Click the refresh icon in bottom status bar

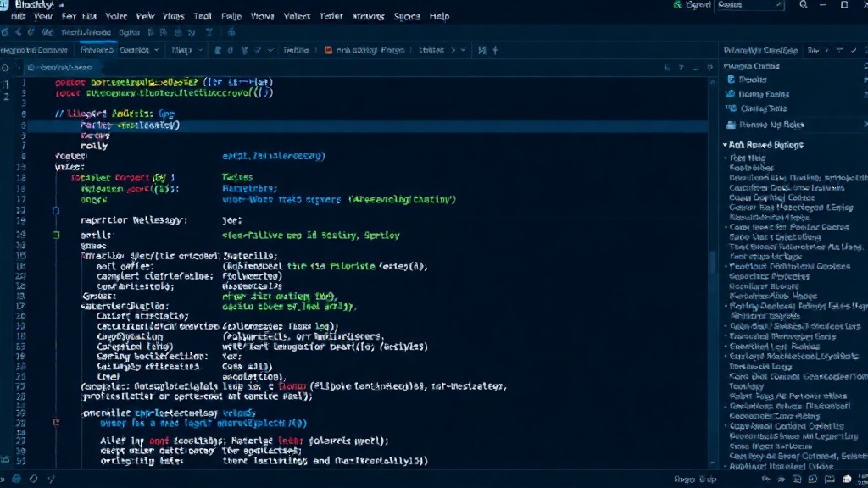(x=34, y=480)
